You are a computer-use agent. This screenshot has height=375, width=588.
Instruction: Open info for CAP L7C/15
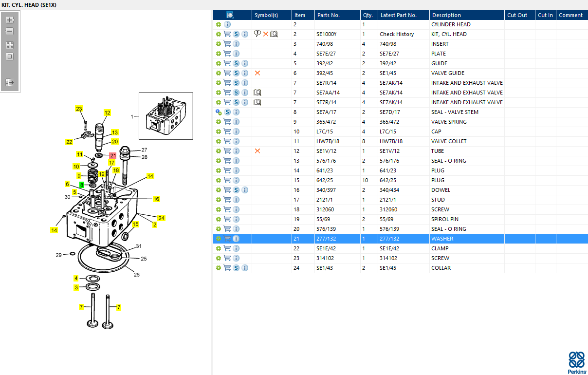pyautogui.click(x=236, y=131)
